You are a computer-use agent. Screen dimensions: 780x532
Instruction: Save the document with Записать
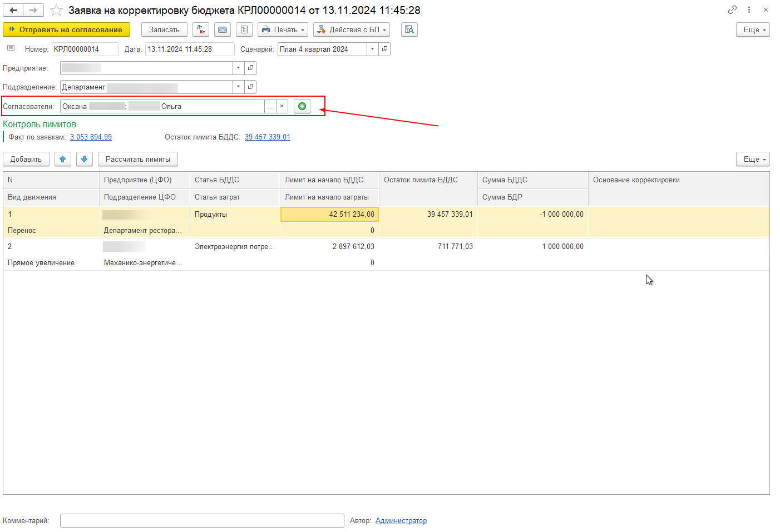164,29
